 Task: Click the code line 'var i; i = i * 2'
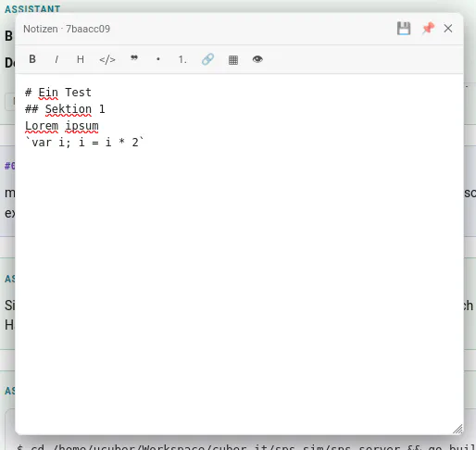pos(84,143)
